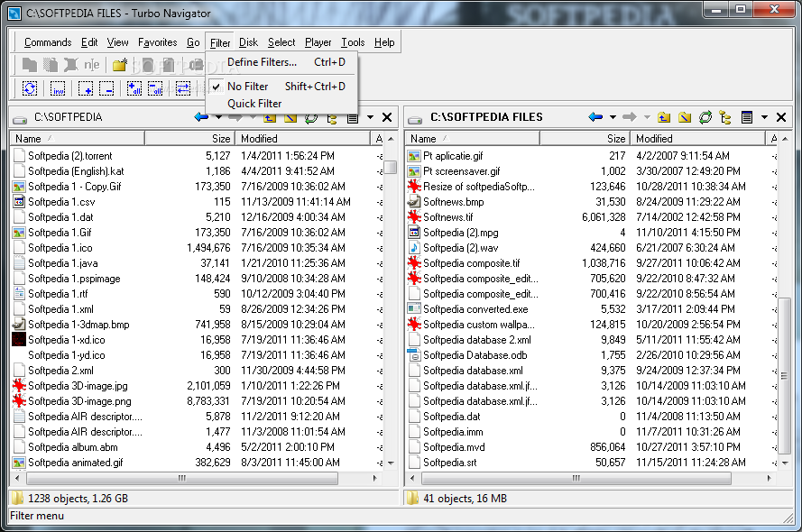Click the Select group plus icon
Image resolution: width=802 pixels, height=532 pixels.
(x=86, y=88)
